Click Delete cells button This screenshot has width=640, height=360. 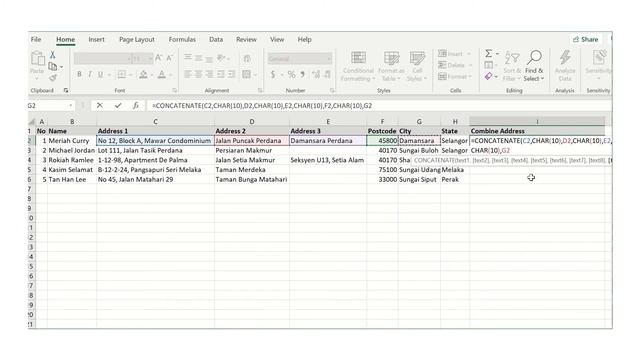454,65
